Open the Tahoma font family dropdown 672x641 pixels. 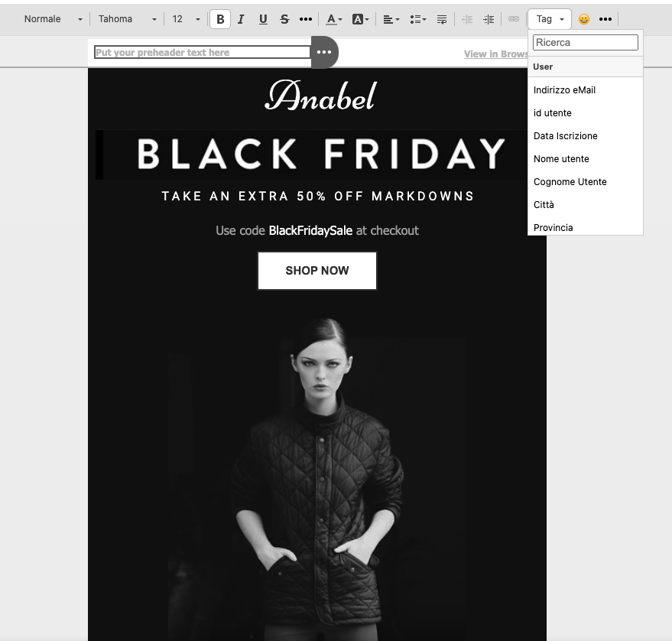[x=127, y=19]
